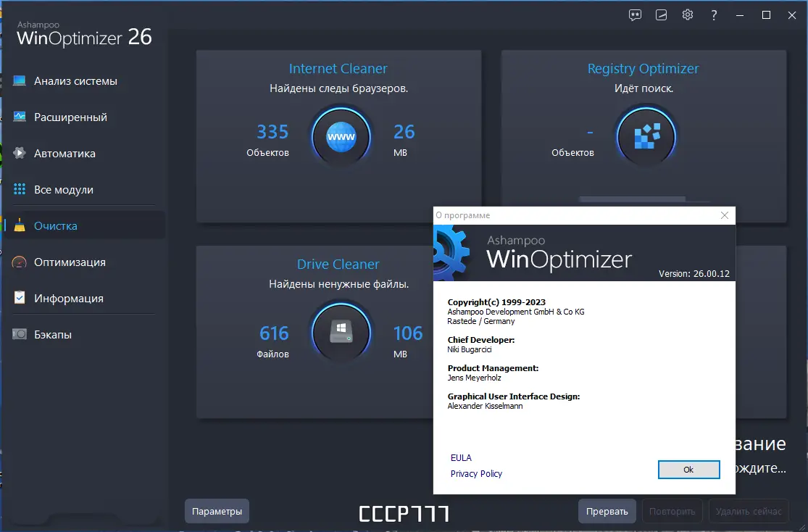Open settings via the gear icon
This screenshot has width=808, height=532.
click(x=688, y=15)
